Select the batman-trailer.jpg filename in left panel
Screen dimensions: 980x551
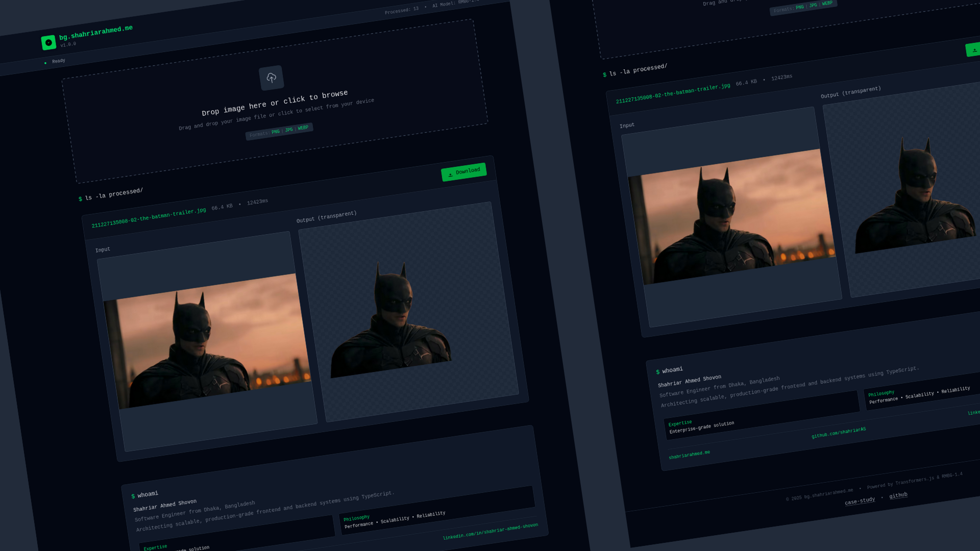pyautogui.click(x=149, y=218)
